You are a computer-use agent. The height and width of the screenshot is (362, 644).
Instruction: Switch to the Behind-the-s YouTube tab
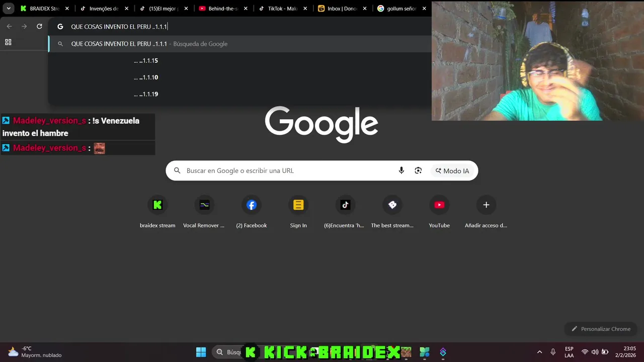pyautogui.click(x=223, y=9)
